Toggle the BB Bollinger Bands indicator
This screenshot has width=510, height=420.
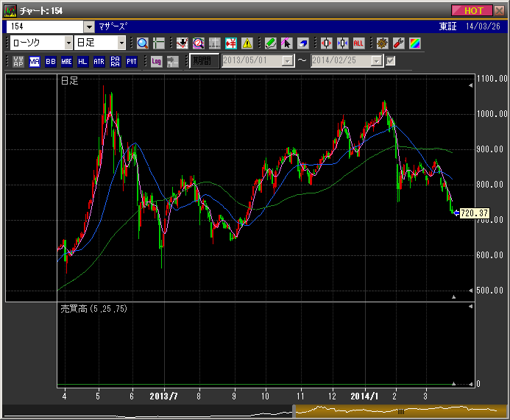coord(51,61)
